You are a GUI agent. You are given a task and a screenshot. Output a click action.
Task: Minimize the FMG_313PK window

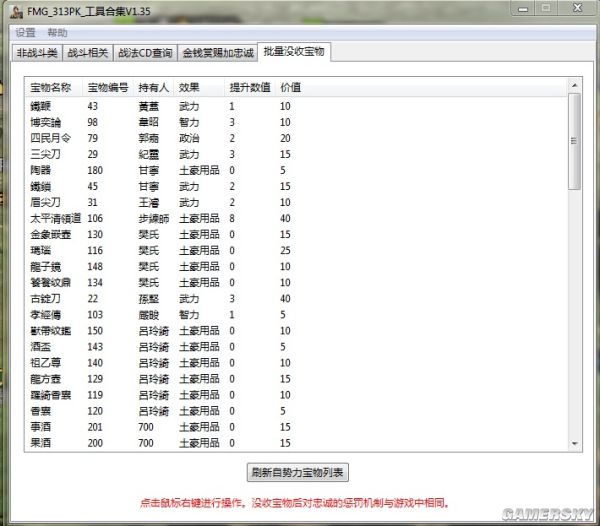[523, 8]
